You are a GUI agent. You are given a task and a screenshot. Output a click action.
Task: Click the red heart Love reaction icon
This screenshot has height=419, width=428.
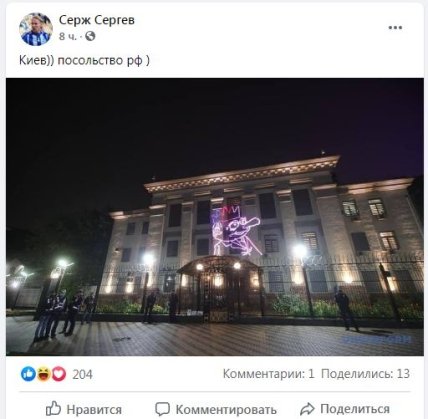(x=59, y=374)
